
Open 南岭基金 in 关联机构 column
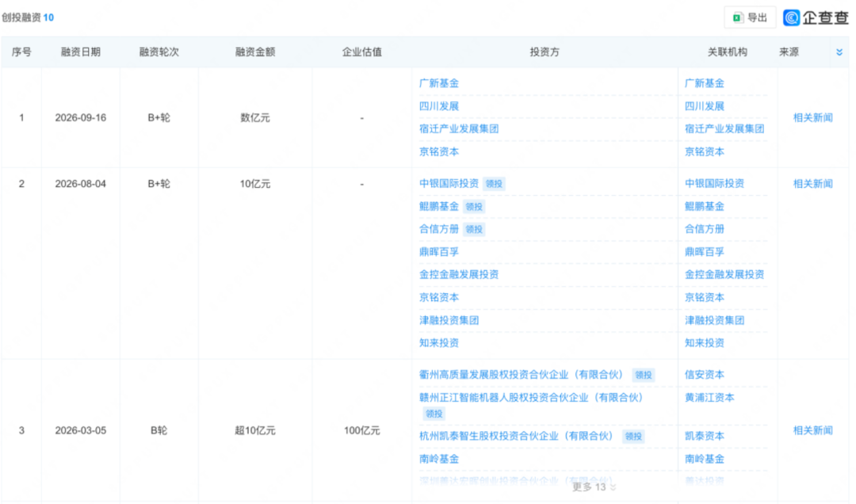705,459
